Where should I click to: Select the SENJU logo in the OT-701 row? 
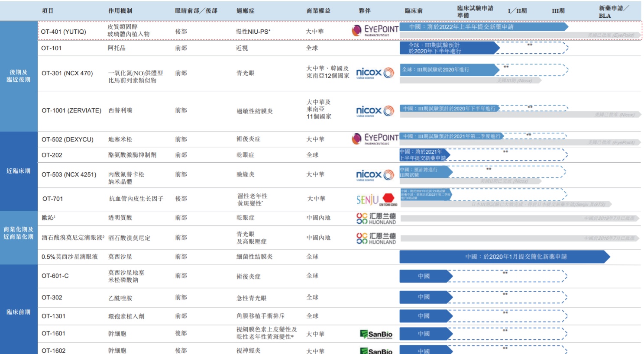(x=375, y=200)
